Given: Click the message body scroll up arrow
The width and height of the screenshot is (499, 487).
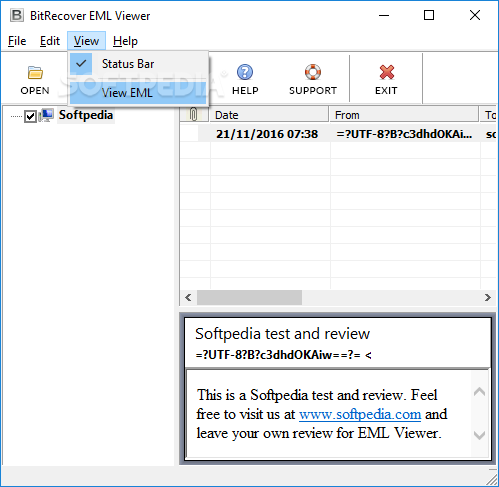Looking at the screenshot, I should tap(479, 391).
